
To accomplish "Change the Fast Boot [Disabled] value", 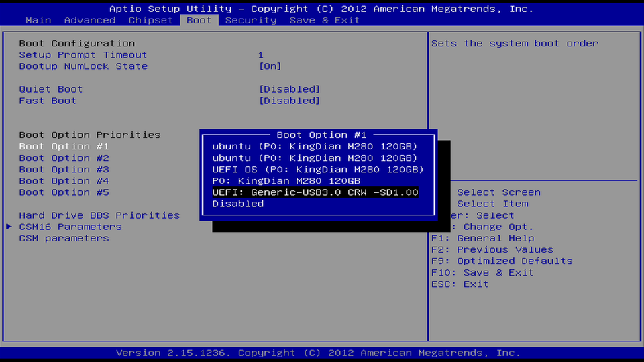I will pos(290,101).
